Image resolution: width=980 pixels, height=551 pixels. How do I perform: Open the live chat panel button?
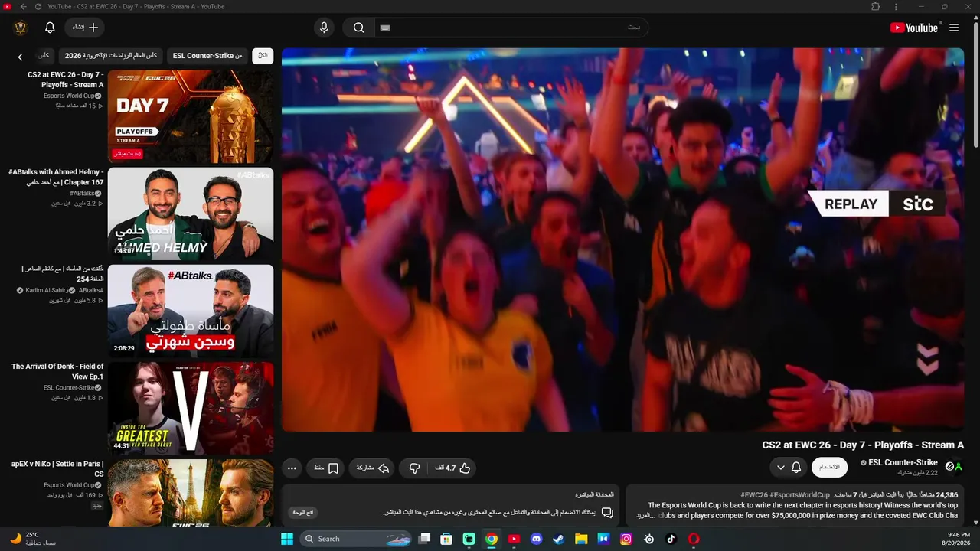click(x=304, y=512)
